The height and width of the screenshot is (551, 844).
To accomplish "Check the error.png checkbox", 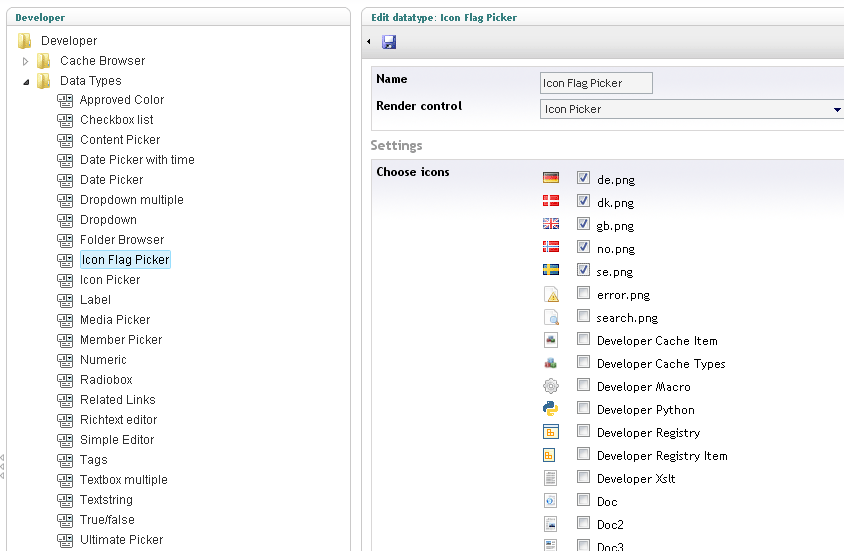I will coord(583,292).
